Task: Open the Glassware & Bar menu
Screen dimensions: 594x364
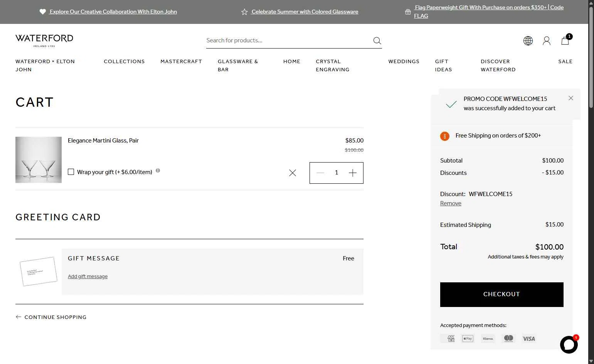Action: coord(238,65)
